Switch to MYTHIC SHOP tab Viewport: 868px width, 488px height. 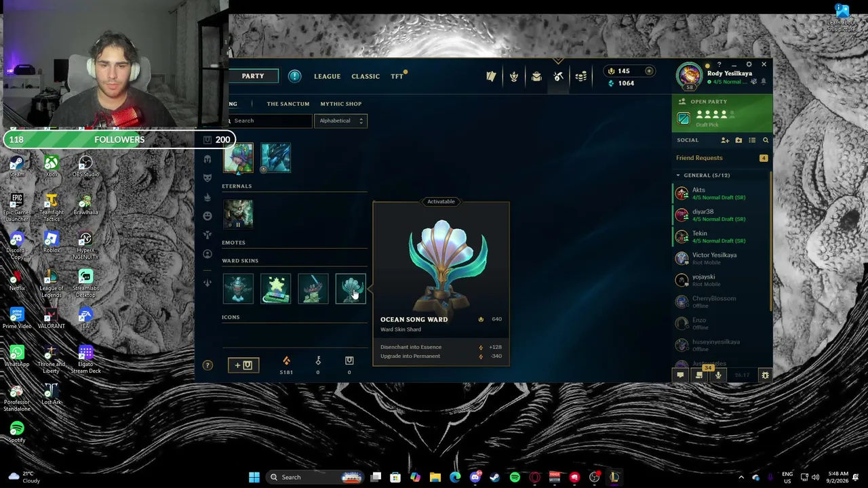341,104
